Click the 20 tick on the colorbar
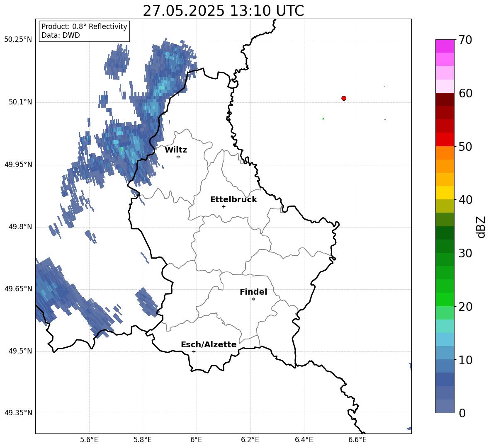The image size is (491, 448). (x=466, y=307)
